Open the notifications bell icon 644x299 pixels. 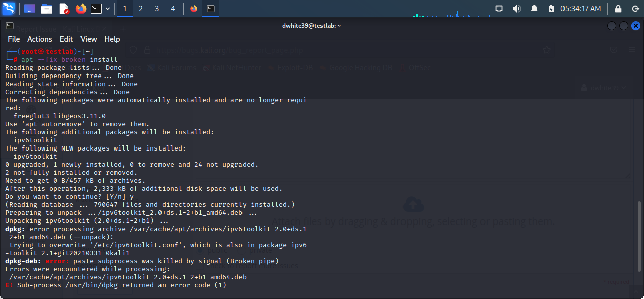[x=534, y=9]
